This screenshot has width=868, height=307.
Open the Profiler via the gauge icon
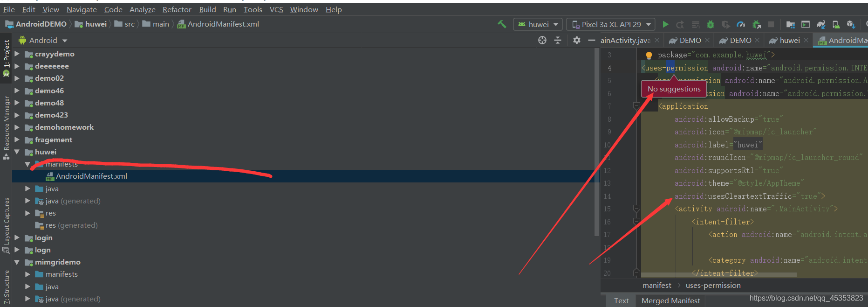click(741, 24)
